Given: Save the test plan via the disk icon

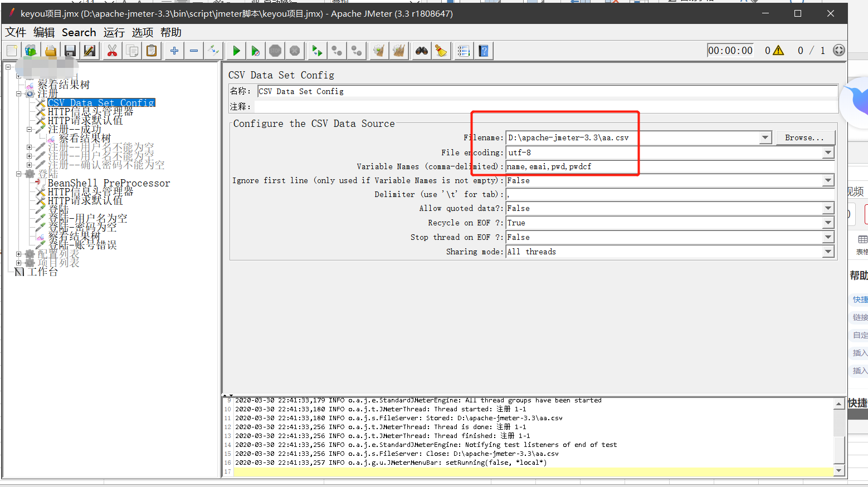Looking at the screenshot, I should click(x=69, y=50).
